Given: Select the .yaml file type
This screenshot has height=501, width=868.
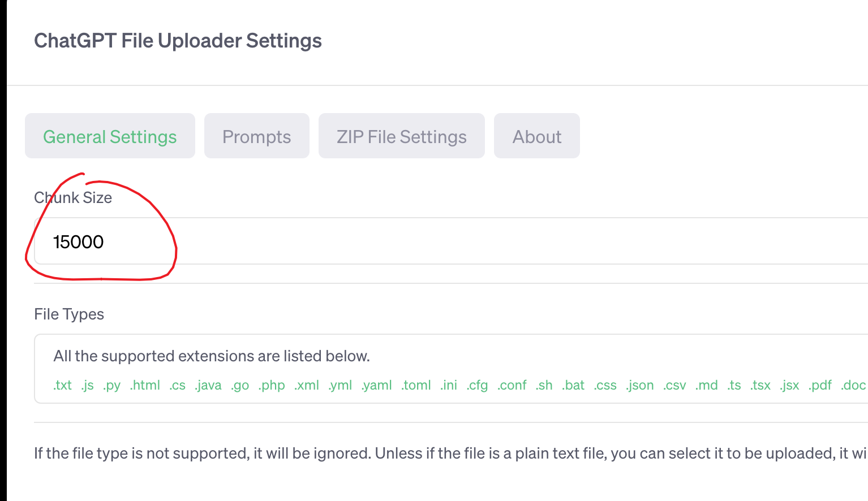Looking at the screenshot, I should (376, 385).
